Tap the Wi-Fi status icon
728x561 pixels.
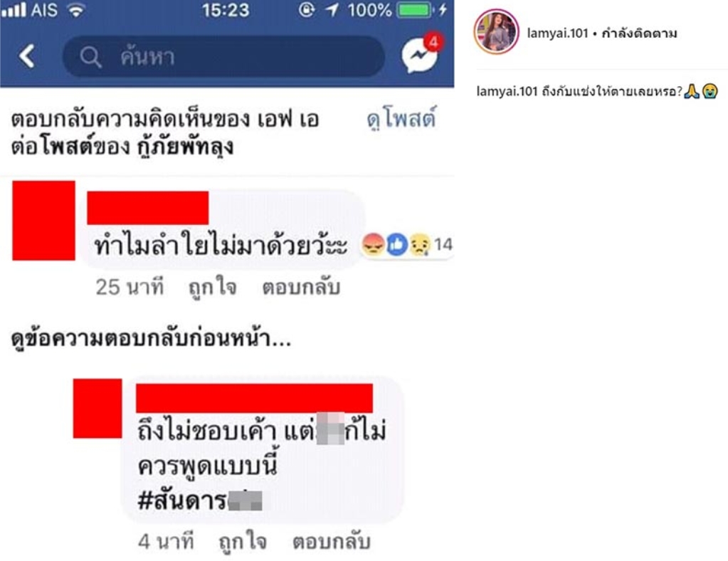(x=76, y=10)
